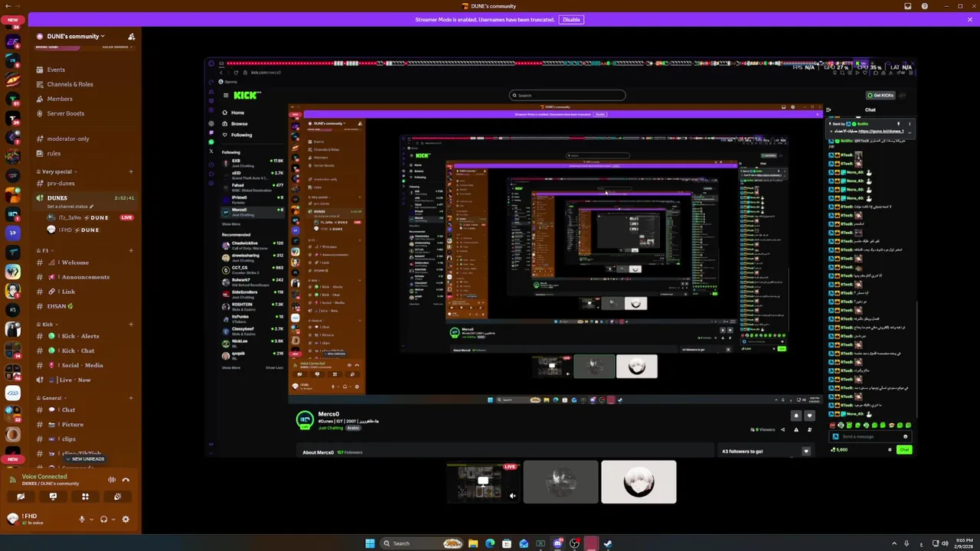Open the soundboard in voice panel
Image resolution: width=980 pixels, height=551 pixels.
click(117, 497)
